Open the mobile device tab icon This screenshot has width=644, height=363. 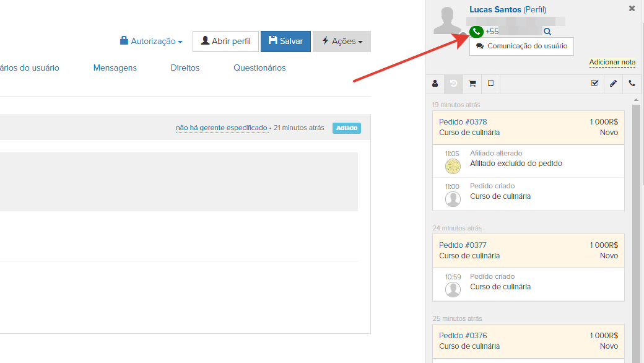pos(490,84)
